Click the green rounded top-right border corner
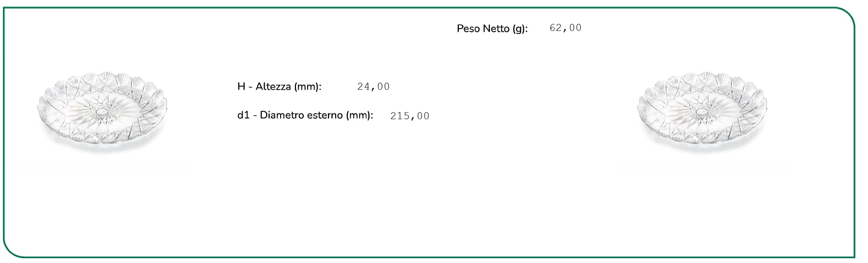Viewport: 868px width, 263px height. click(846, 15)
